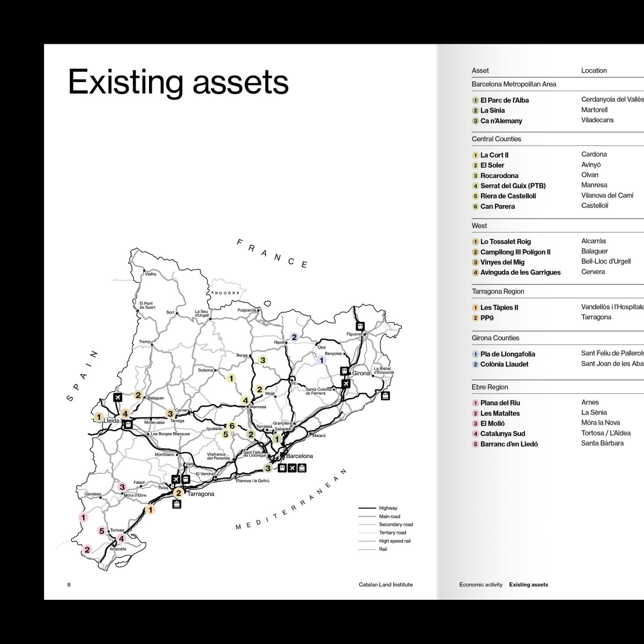Click 'Barranc d'en Lledó' asset entry

coord(509,444)
